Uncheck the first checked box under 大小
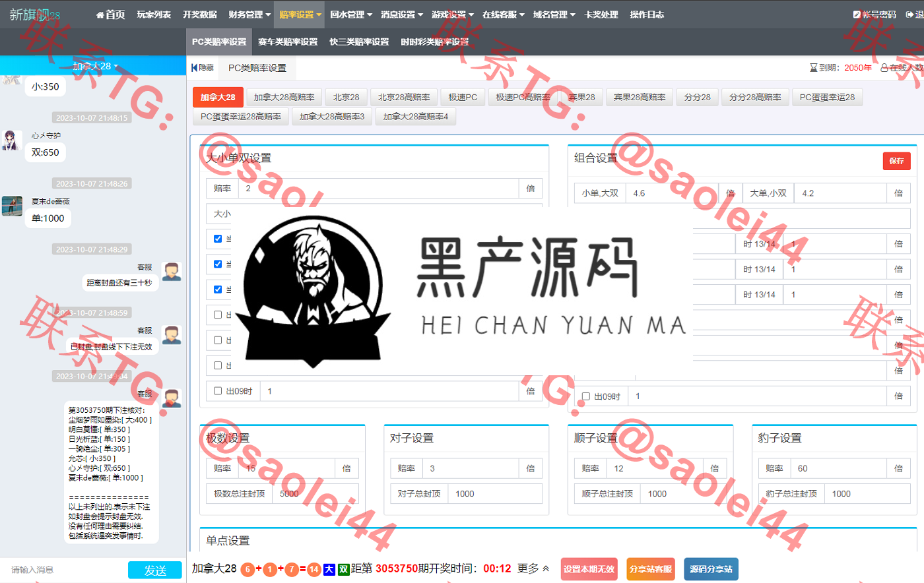The width and height of the screenshot is (924, 583). tap(218, 239)
